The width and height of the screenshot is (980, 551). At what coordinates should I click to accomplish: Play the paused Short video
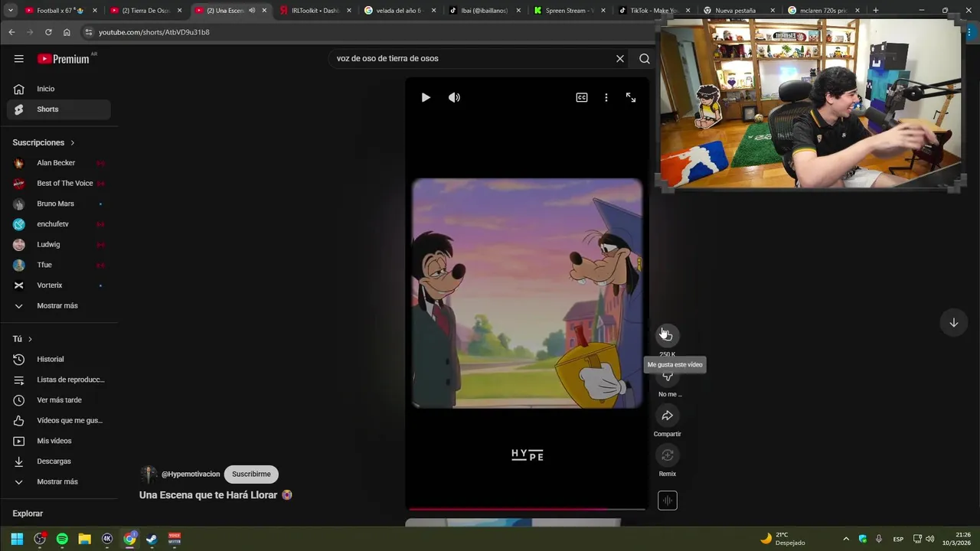tap(426, 97)
